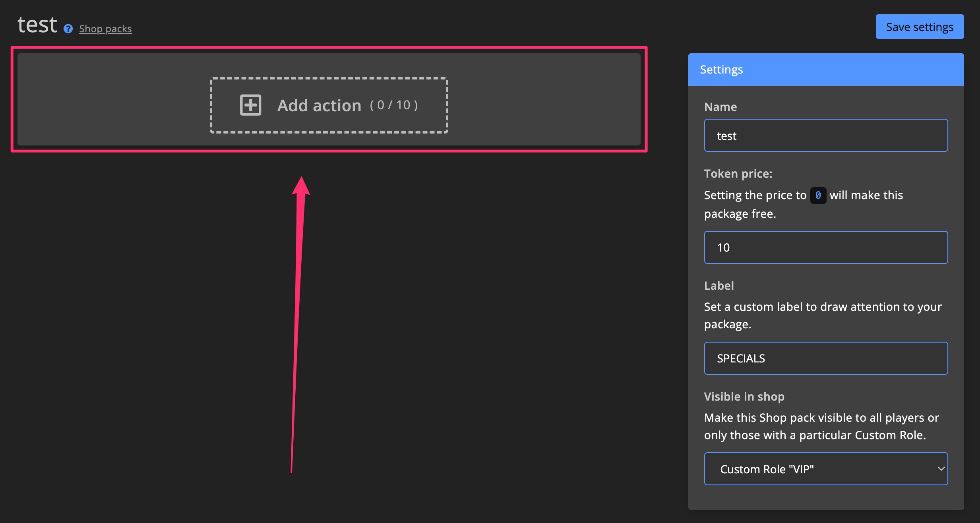Click the Add action text label
This screenshot has height=523, width=980.
coord(319,106)
